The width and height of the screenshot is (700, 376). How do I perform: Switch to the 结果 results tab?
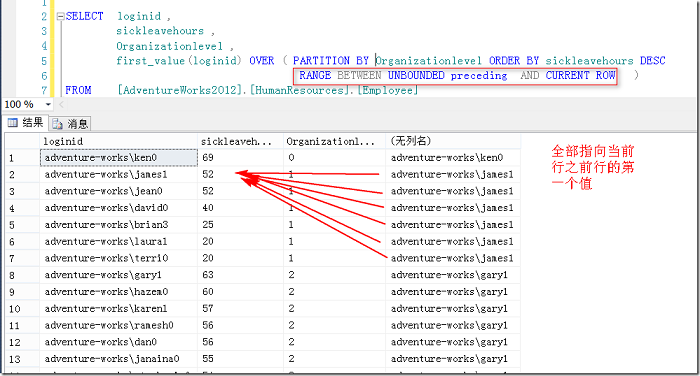pos(26,123)
